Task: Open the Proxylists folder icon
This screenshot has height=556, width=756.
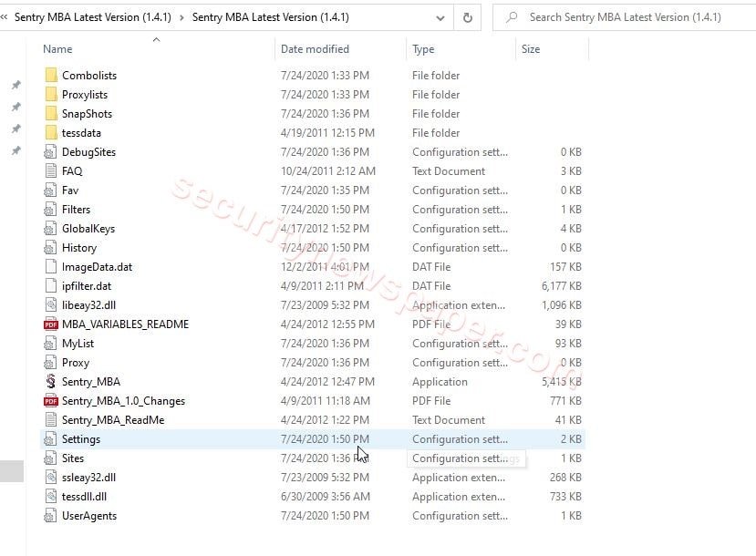Action: coord(51,95)
